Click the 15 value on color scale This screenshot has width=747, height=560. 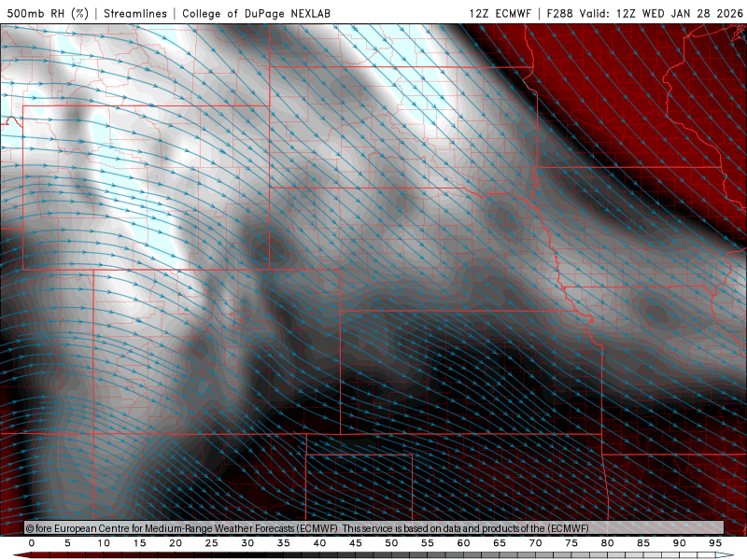139,543
